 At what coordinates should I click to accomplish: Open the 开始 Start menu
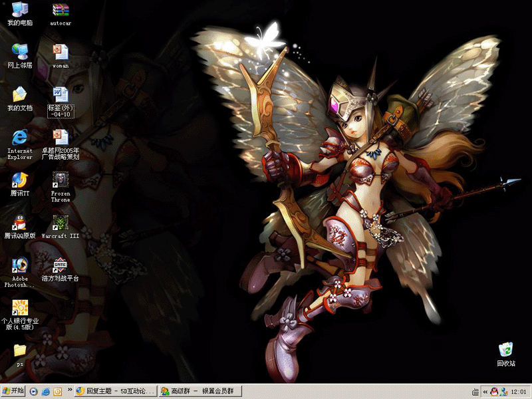tap(13, 391)
